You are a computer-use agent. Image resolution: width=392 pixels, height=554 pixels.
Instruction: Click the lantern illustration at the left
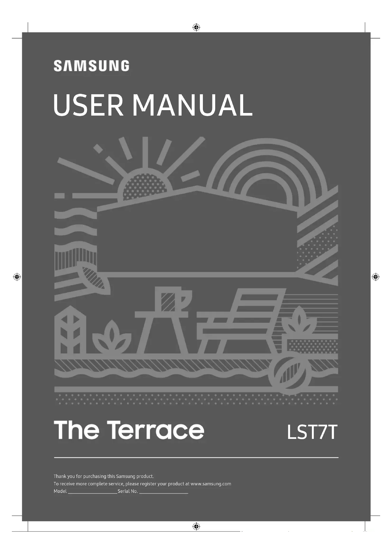pyautogui.click(x=70, y=330)
